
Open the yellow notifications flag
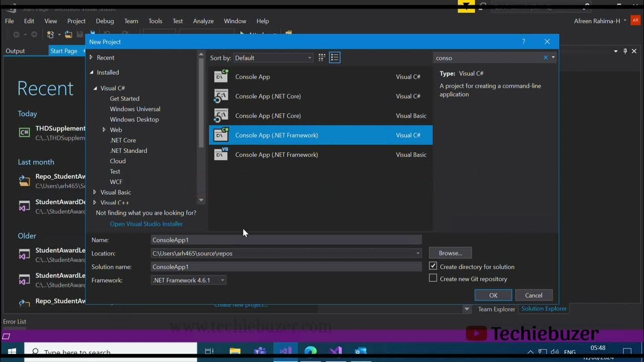(466, 7)
